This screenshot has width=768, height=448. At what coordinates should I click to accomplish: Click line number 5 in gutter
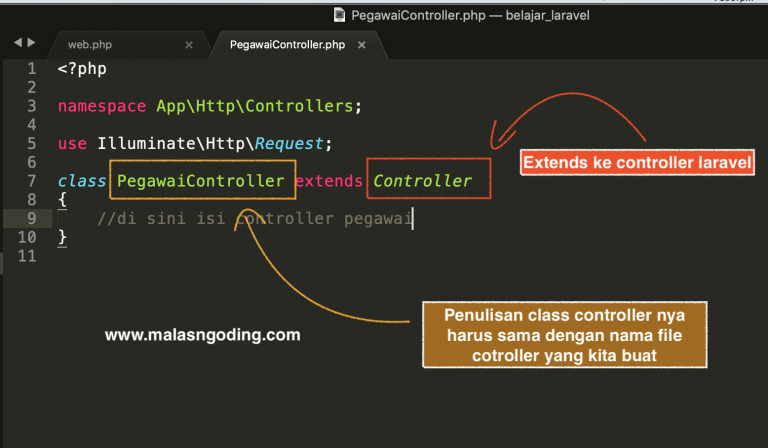pos(32,143)
